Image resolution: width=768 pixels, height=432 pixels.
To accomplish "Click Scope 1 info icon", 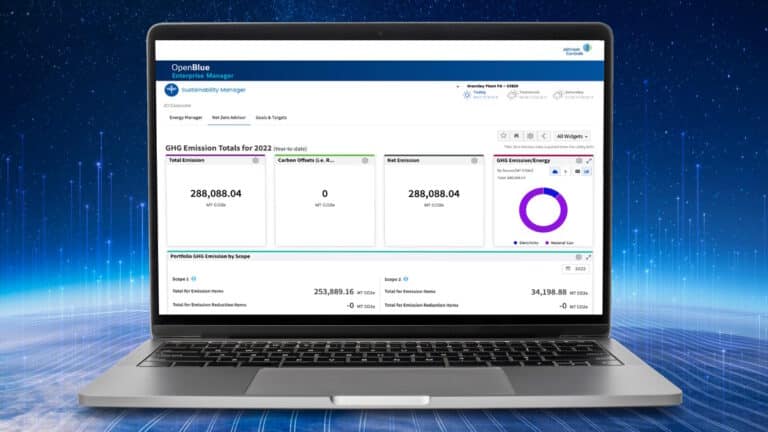I will pos(194,279).
